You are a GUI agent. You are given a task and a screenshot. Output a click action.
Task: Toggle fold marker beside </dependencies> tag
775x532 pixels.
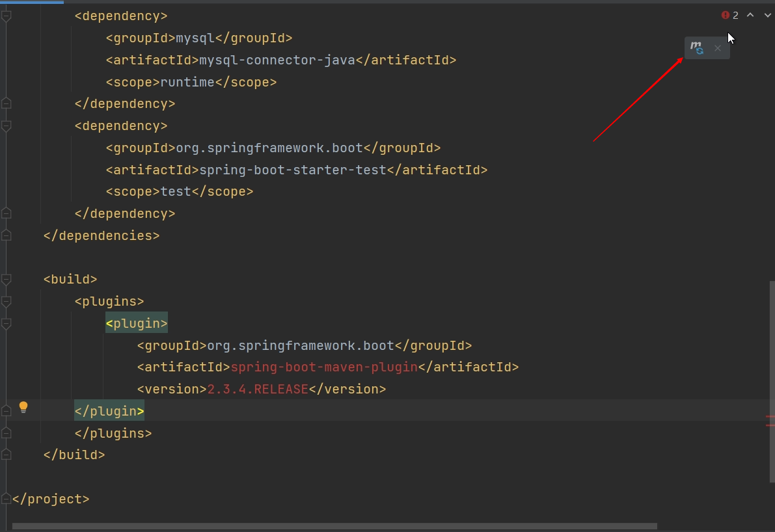pyautogui.click(x=7, y=235)
